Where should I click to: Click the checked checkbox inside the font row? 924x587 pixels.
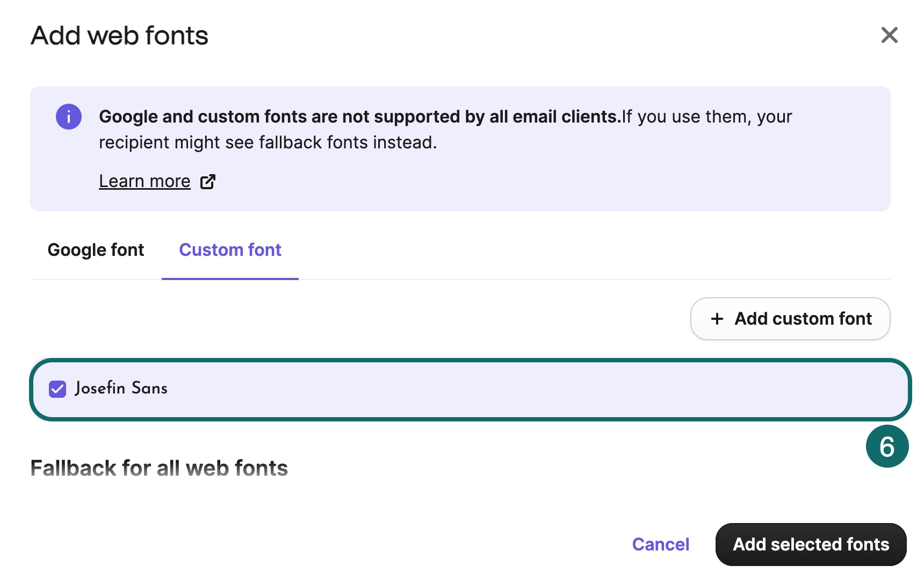(x=57, y=389)
